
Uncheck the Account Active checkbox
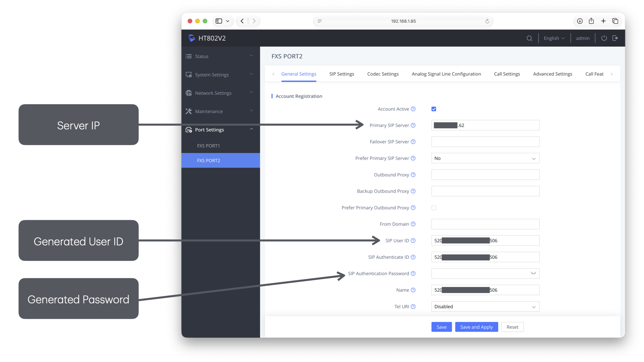coord(434,109)
